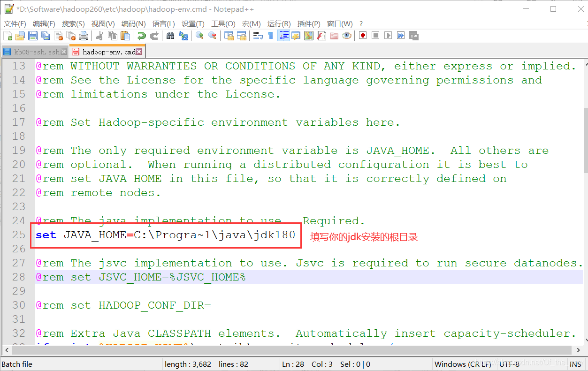Toggle synchronized vertical scrolling icon
This screenshot has height=371, width=588.
tap(229, 36)
